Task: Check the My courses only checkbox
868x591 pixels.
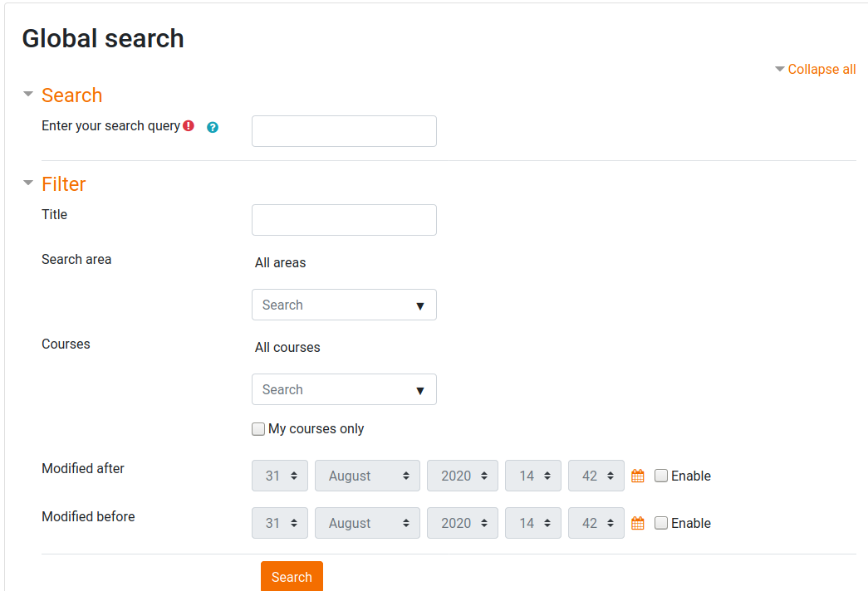Action: [x=258, y=428]
